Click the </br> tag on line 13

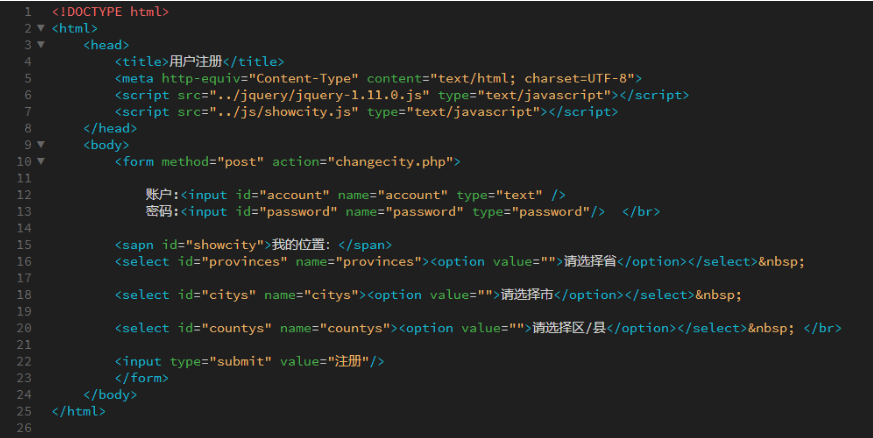(x=641, y=211)
